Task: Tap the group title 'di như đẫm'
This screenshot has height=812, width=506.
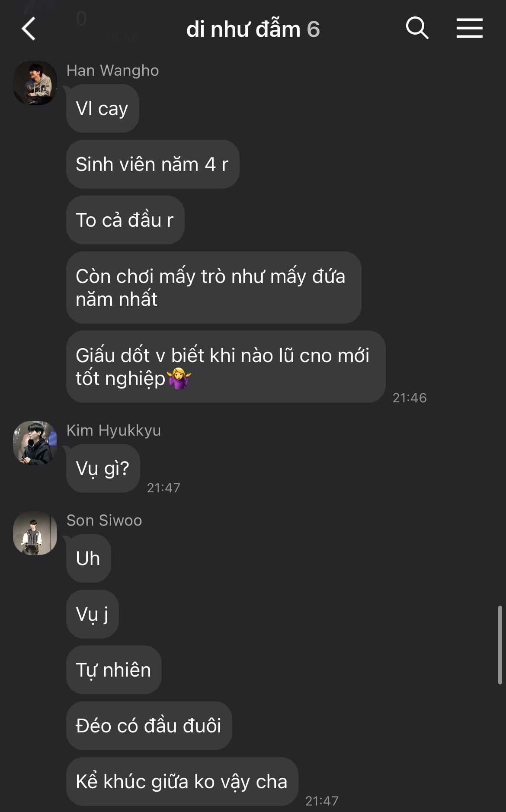Action: click(243, 29)
